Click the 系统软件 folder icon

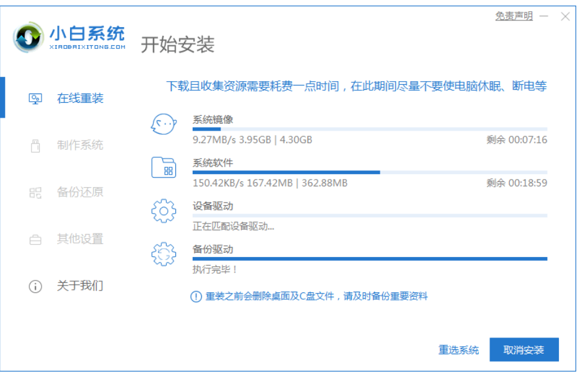point(164,167)
